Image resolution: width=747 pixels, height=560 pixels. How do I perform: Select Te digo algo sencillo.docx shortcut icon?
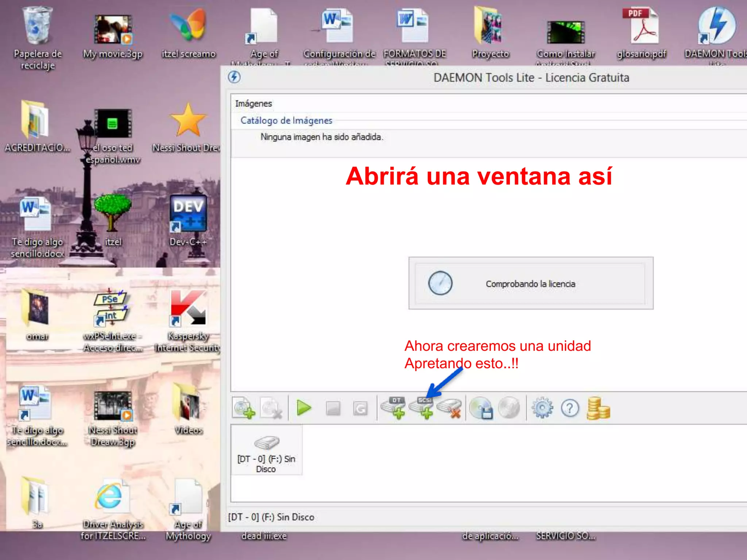(37, 416)
